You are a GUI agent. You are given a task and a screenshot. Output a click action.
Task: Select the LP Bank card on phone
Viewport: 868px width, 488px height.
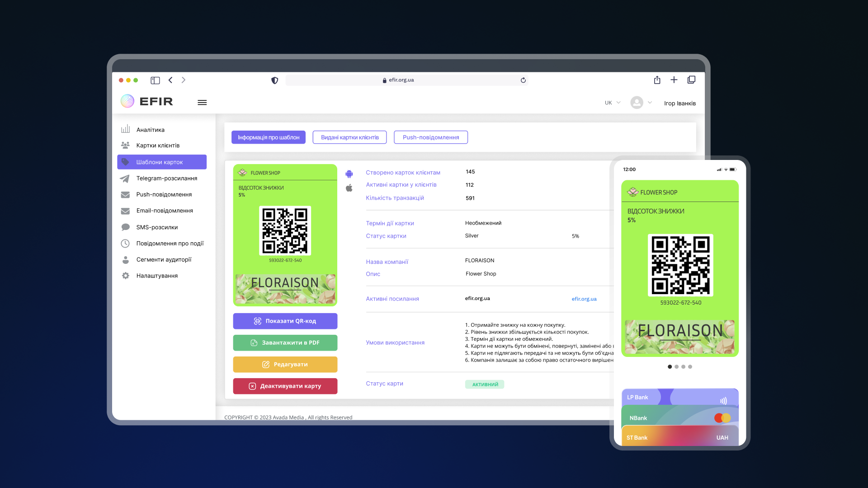click(x=680, y=397)
